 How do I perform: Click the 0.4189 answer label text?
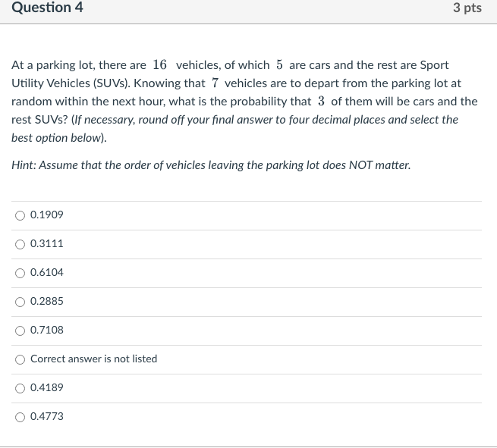click(47, 387)
